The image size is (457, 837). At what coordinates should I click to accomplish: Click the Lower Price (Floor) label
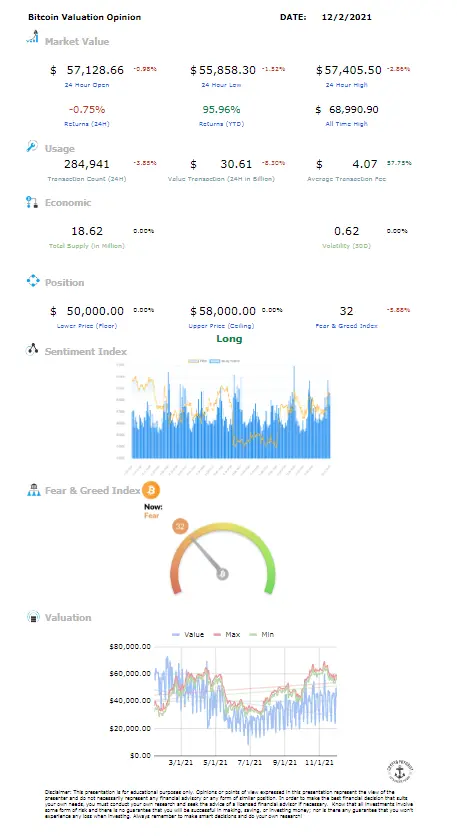coord(87,326)
